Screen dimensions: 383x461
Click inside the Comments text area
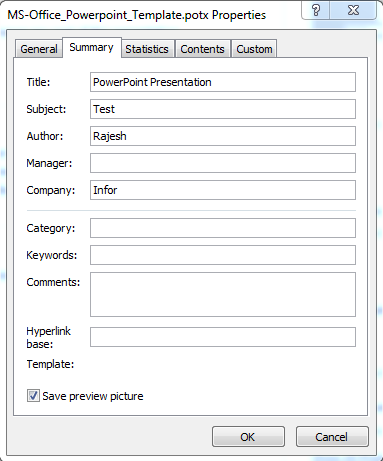click(x=223, y=294)
